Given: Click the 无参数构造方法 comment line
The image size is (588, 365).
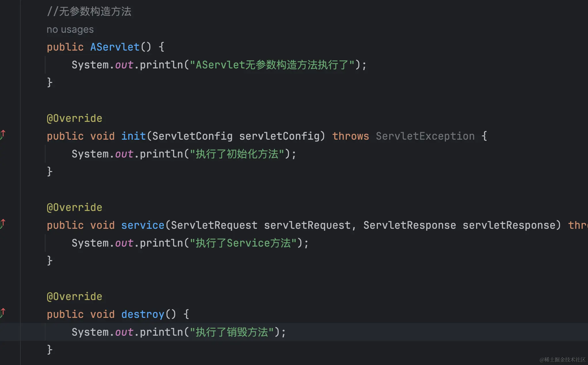Looking at the screenshot, I should pos(89,12).
